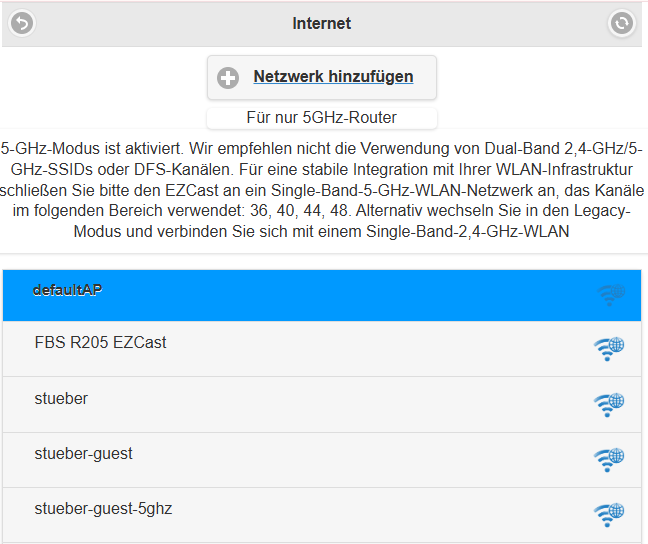Click the FBS R205 EZCast name text
Viewport: 648px width, 544px height.
pyautogui.click(x=100, y=343)
